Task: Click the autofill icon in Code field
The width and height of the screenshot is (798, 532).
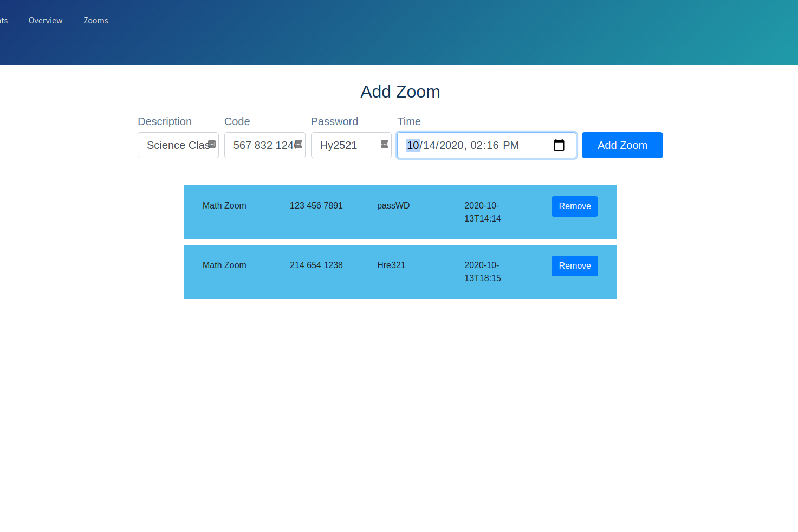Action: pos(299,144)
